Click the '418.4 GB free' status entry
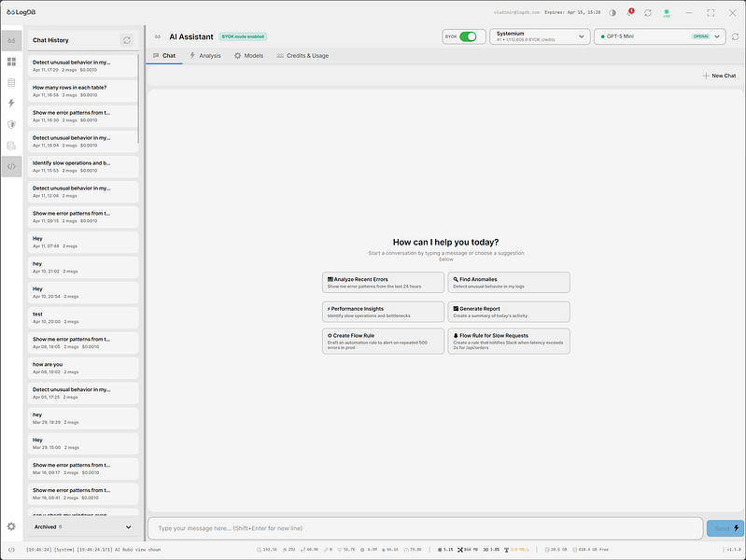 [x=590, y=550]
